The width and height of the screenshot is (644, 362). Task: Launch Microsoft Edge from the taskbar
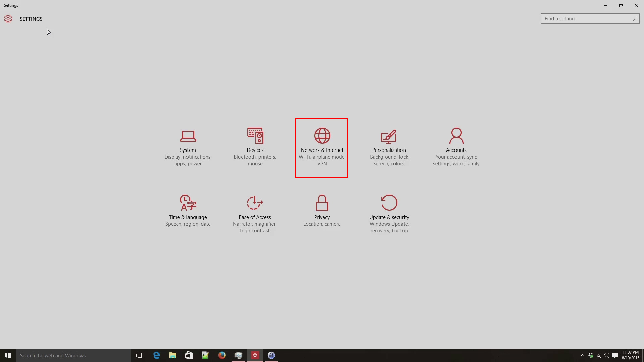click(156, 355)
